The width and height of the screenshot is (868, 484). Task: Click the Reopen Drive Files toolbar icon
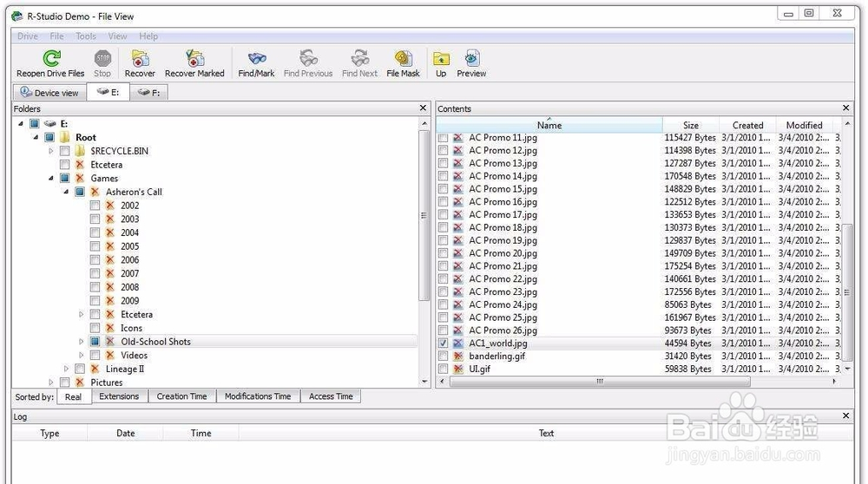[x=51, y=58]
